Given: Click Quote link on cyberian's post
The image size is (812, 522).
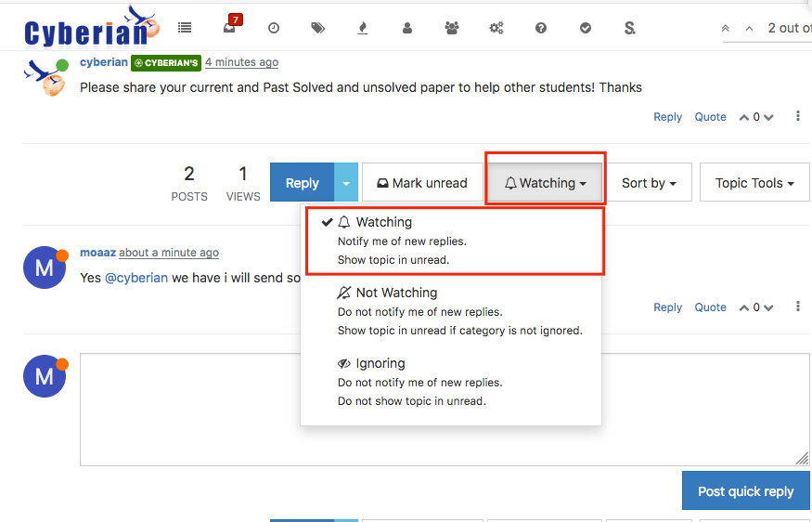Looking at the screenshot, I should point(711,117).
